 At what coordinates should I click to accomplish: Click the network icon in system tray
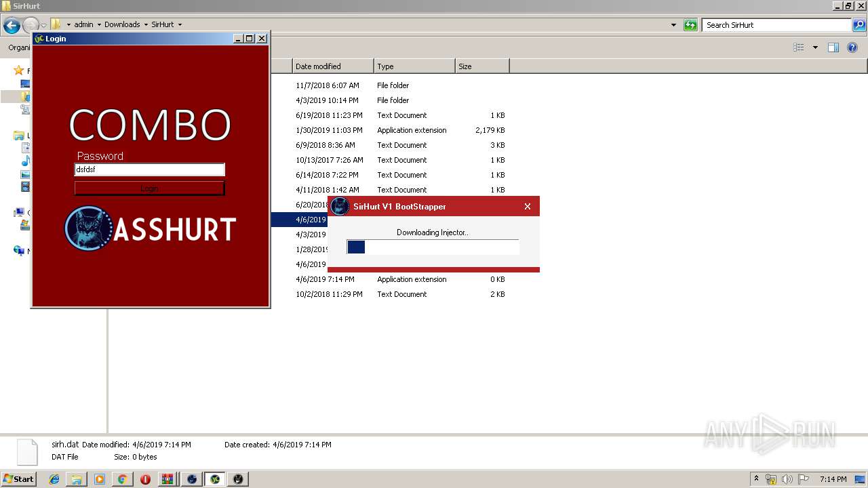[x=771, y=479]
